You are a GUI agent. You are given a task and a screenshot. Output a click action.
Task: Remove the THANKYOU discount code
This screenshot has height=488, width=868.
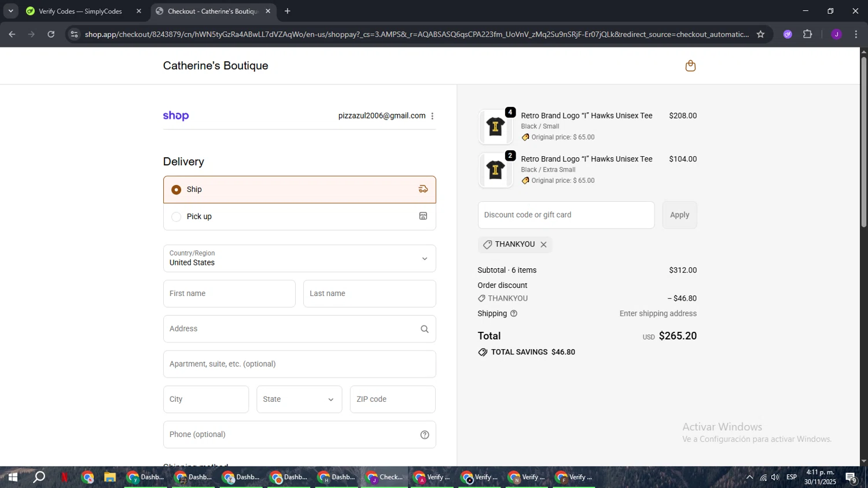point(543,245)
